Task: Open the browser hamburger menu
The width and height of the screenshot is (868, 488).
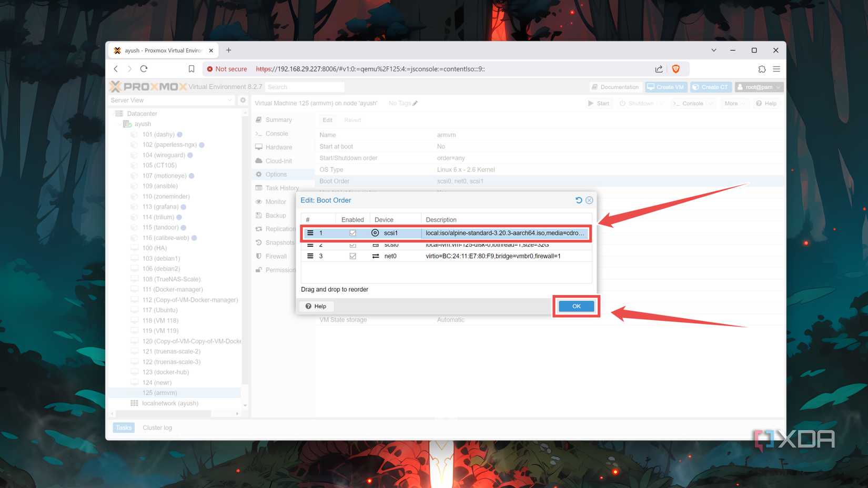Action: coord(776,69)
